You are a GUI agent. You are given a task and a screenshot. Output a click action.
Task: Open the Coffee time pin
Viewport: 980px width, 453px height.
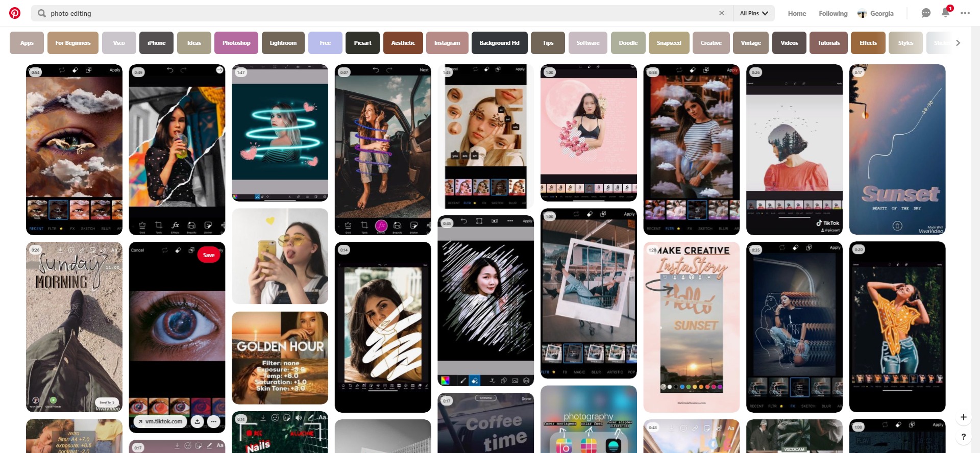pos(486,423)
